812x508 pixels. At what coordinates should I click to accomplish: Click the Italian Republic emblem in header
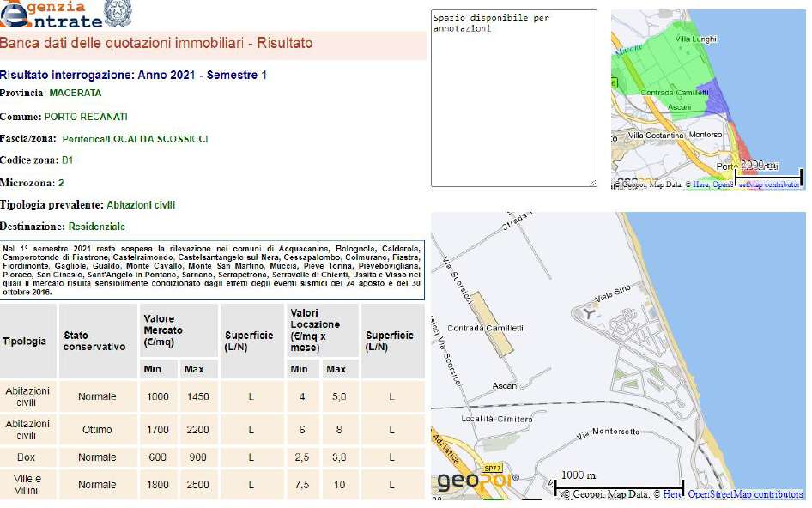(x=118, y=14)
